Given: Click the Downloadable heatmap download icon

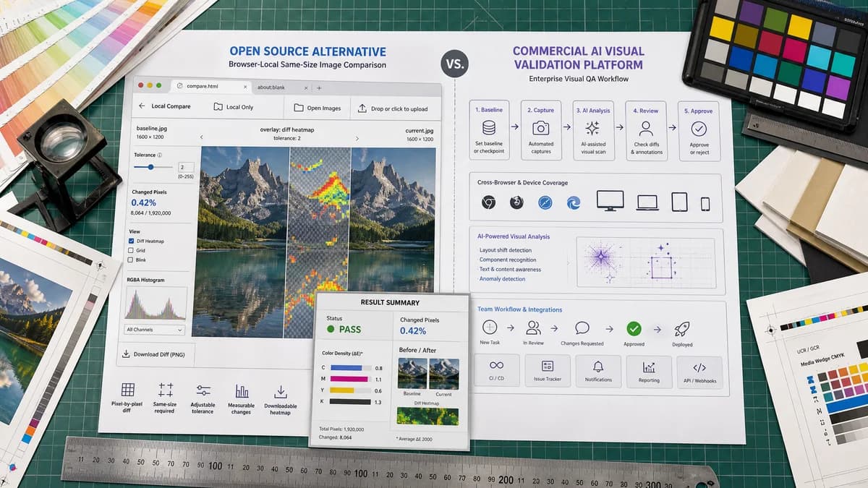Looking at the screenshot, I should (280, 391).
